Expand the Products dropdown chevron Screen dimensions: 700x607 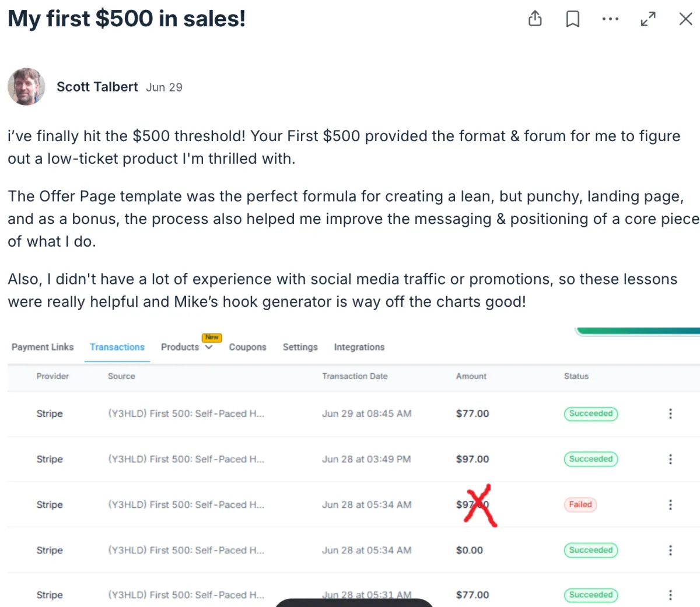tap(209, 348)
